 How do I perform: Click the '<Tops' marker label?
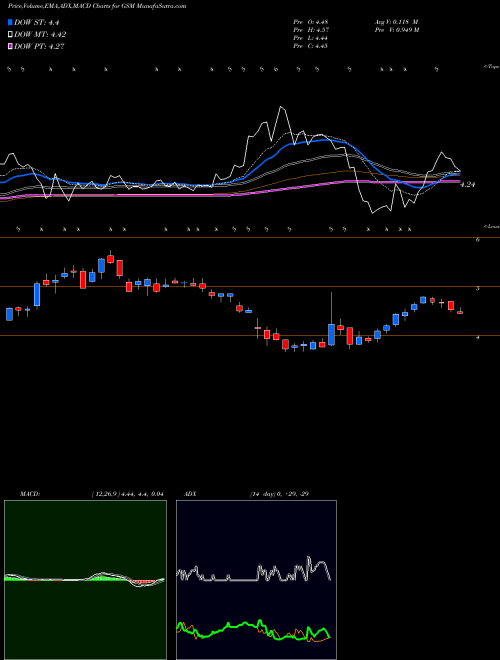[492, 67]
